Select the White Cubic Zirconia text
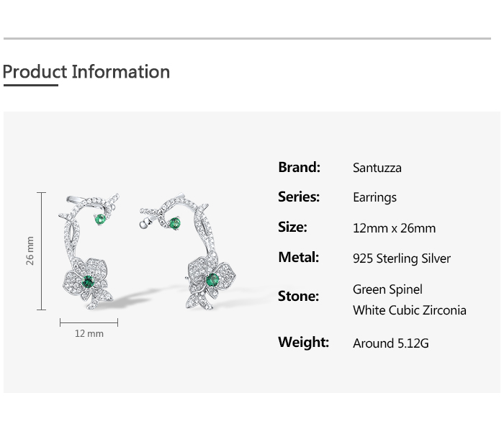Viewport: 504px width, 429px height. click(409, 310)
